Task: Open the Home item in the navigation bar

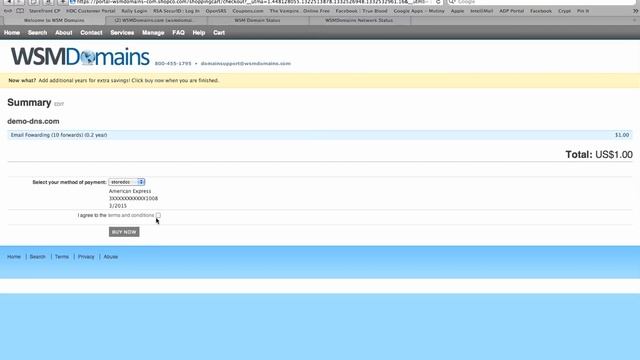Action: coord(12,33)
